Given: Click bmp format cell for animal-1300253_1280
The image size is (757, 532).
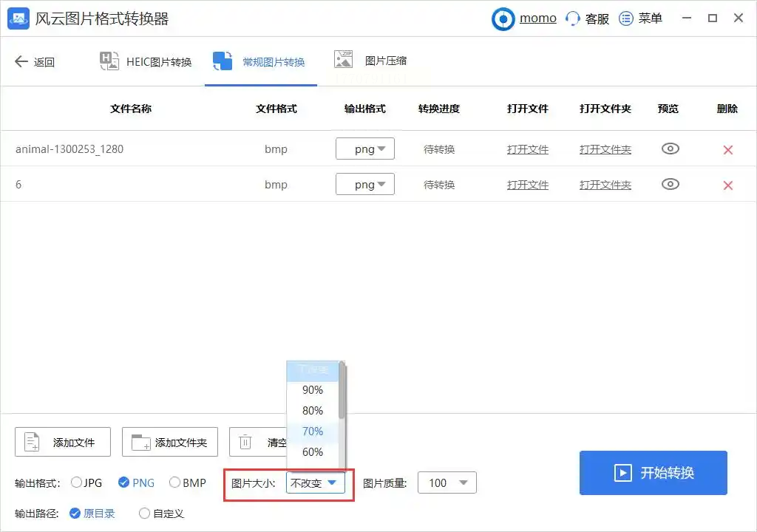Looking at the screenshot, I should click(276, 149).
